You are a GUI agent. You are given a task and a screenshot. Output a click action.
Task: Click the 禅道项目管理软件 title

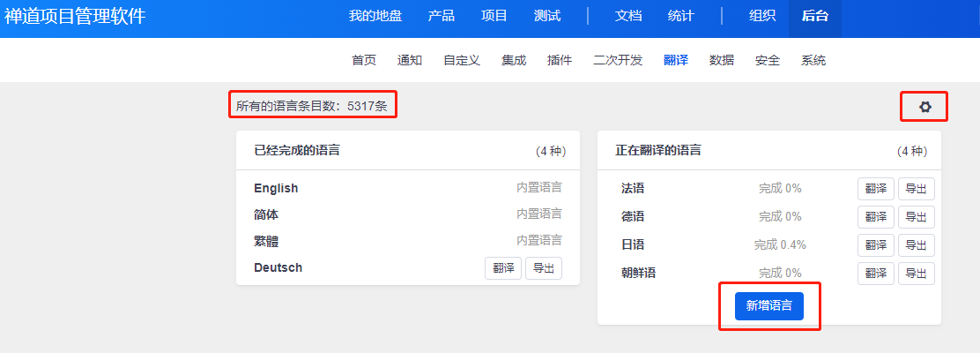click(x=75, y=16)
